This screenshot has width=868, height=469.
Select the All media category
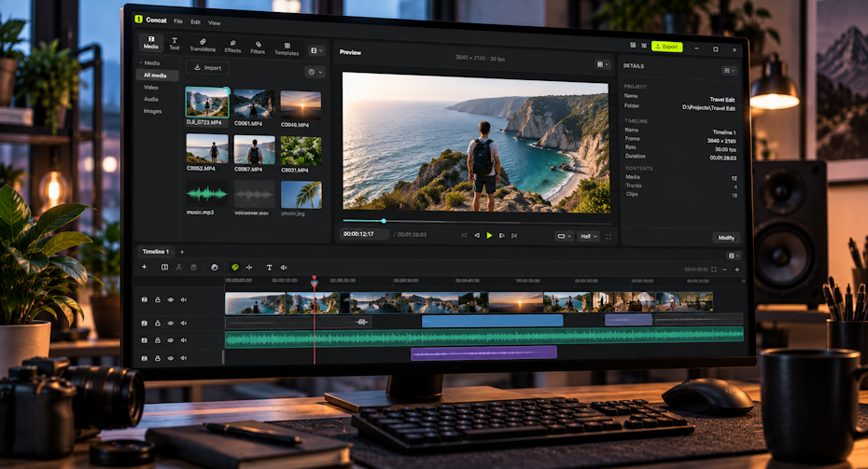coord(157,76)
